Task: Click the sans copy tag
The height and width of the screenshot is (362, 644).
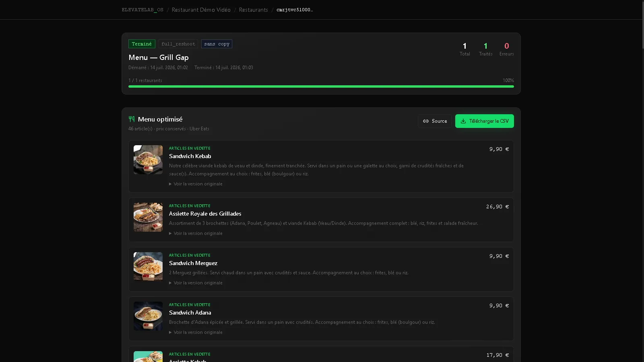Action: 217,44
